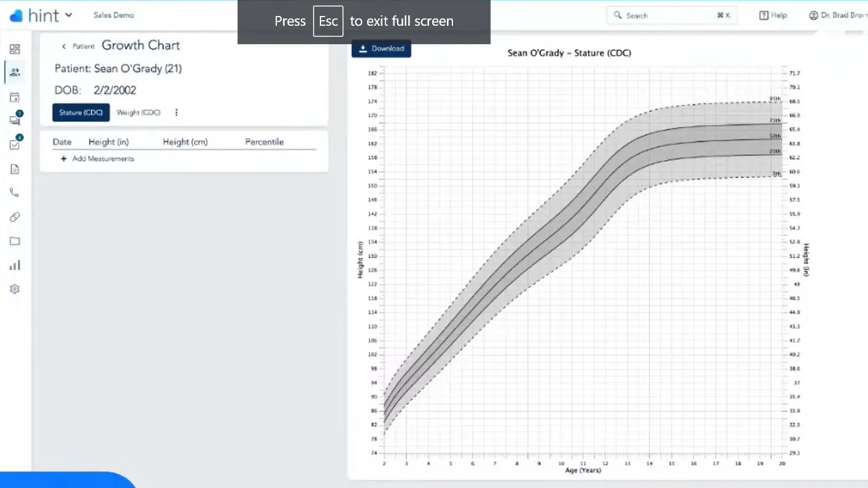Open Dr. Brad account menu
Viewport: 868px width, 488px height.
(x=837, y=15)
